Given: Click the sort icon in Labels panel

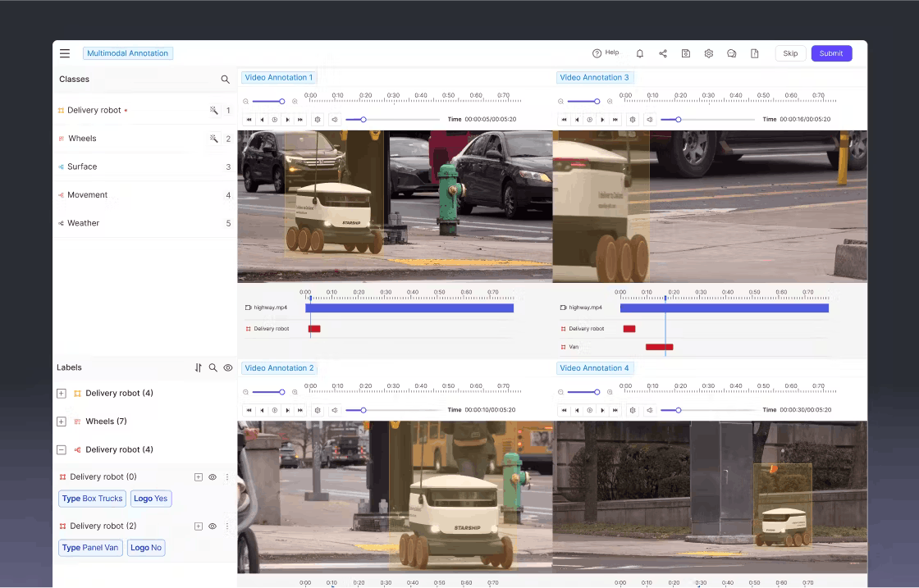Looking at the screenshot, I should click(x=197, y=367).
